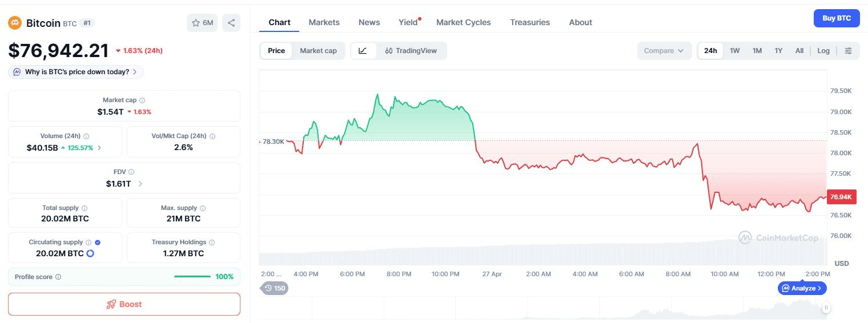This screenshot has width=868, height=323.
Task: Select the 1Y time range
Action: tap(778, 51)
